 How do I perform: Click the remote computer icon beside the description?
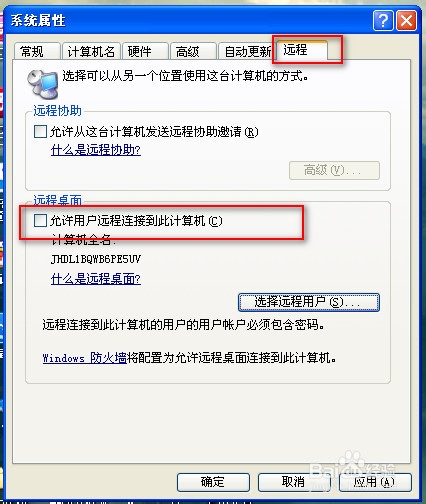coord(42,85)
